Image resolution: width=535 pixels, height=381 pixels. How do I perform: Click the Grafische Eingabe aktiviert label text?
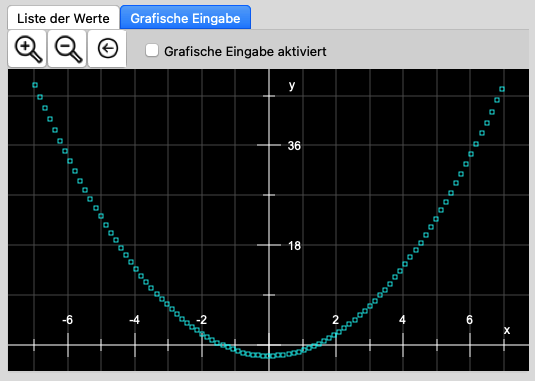coord(245,52)
